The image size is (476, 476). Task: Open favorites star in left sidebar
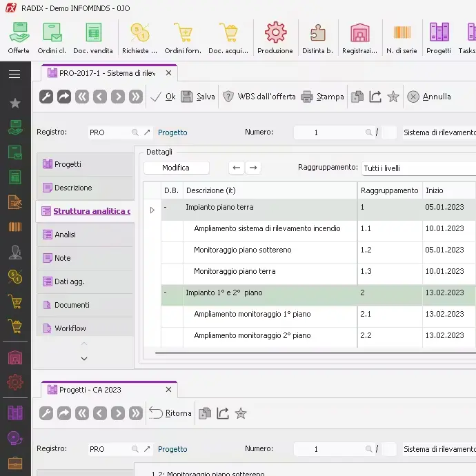point(15,103)
